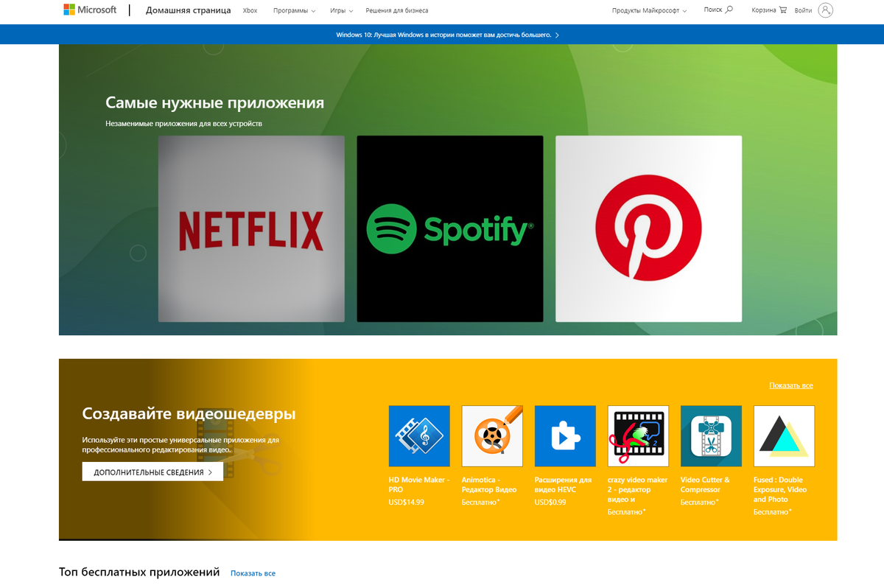Open the shopping cart icon

(x=782, y=10)
